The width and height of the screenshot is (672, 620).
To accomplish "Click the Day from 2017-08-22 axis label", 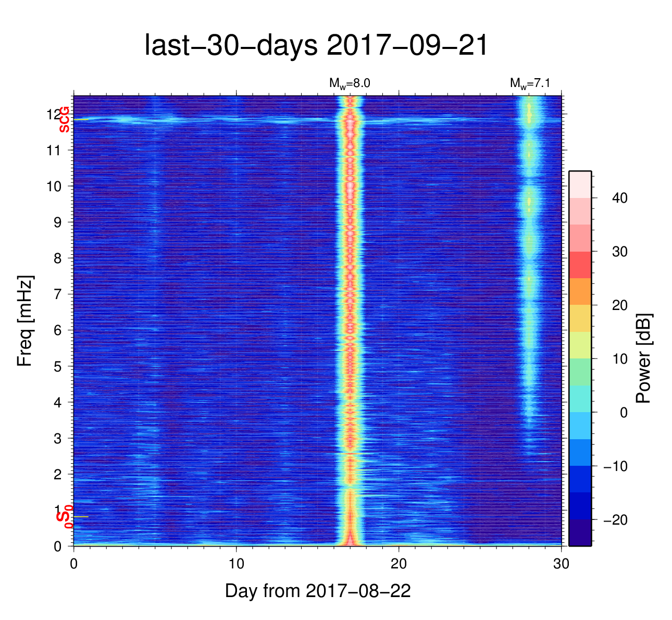I will coord(318,591).
